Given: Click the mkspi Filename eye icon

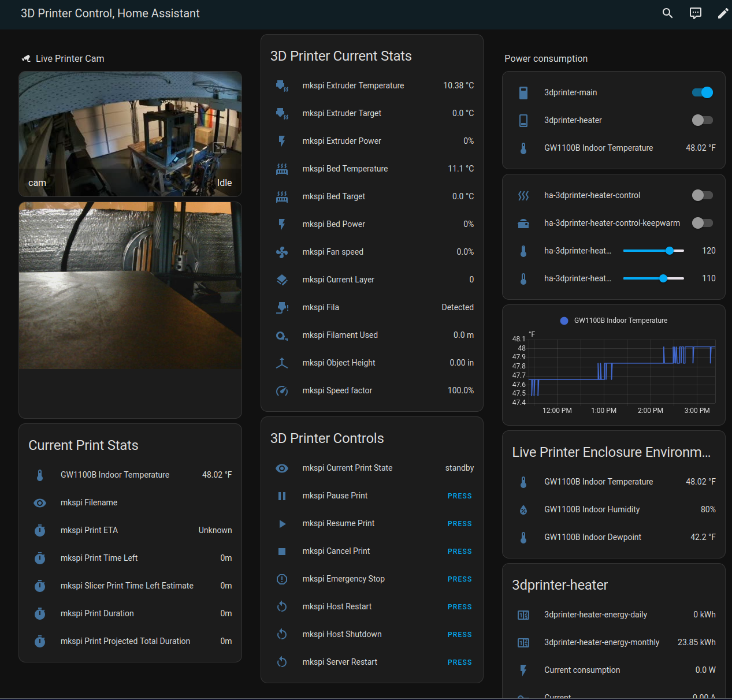Looking at the screenshot, I should (x=40, y=502).
